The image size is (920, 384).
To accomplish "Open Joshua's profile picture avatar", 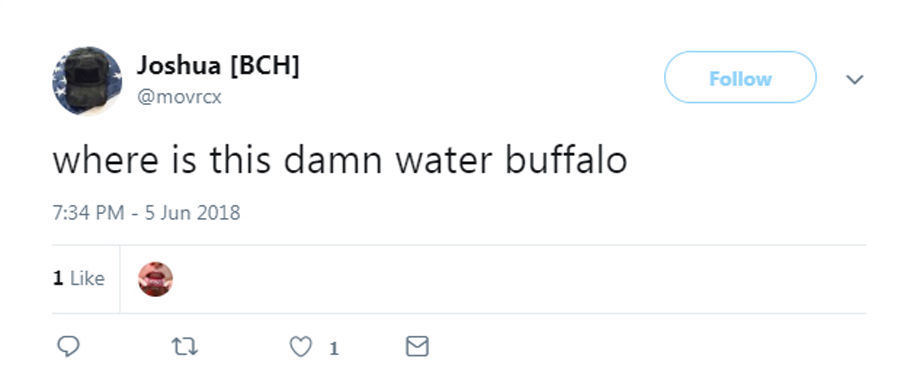I will 87,80.
